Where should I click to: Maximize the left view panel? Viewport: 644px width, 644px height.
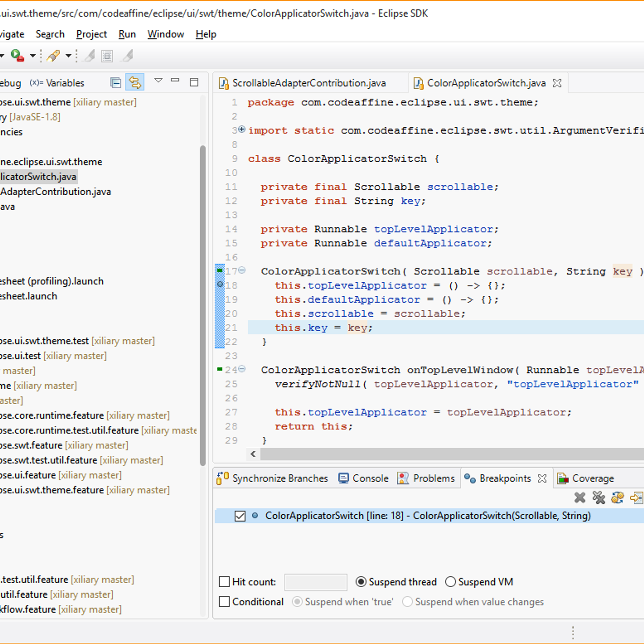coord(194,83)
